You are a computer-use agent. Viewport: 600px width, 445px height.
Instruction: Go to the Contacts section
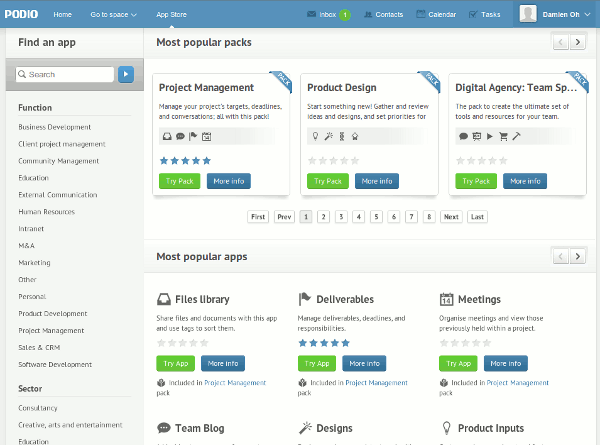[384, 15]
